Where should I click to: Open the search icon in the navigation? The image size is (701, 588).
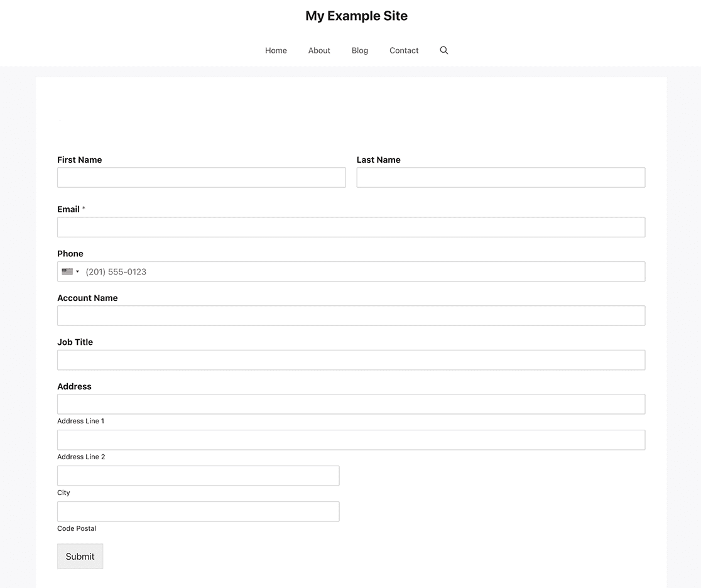[x=444, y=50]
